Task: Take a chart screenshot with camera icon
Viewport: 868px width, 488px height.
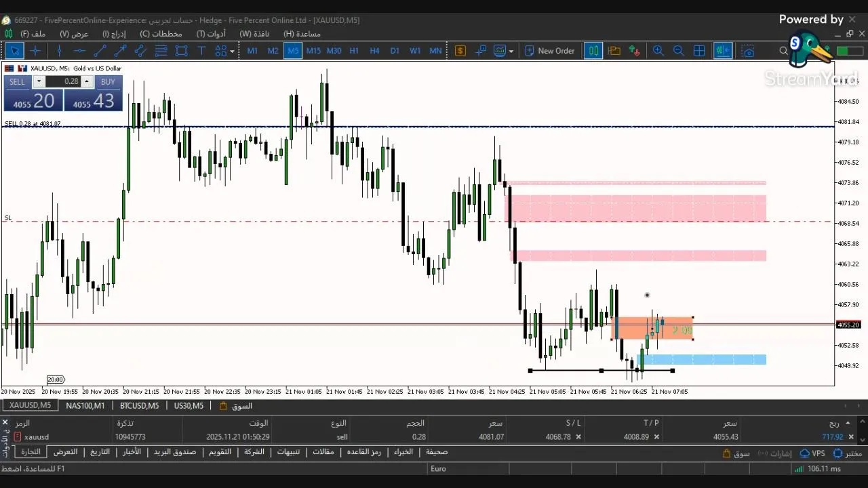Action: point(747,51)
